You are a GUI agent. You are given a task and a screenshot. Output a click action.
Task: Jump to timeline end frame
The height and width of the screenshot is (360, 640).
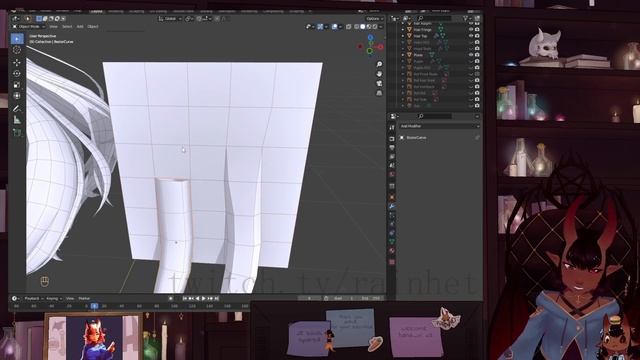click(217, 298)
